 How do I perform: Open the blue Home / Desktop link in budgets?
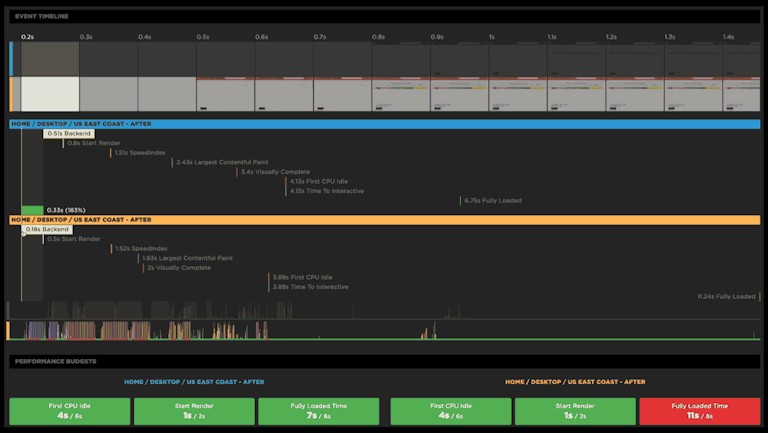point(194,381)
